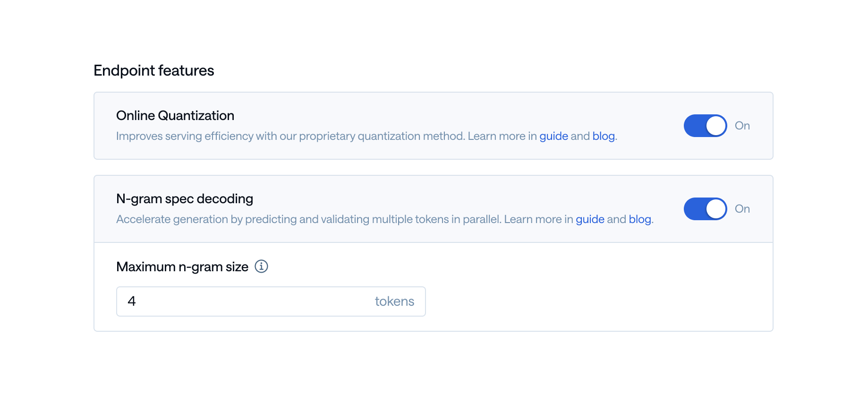Select the Online Quantization title text
This screenshot has height=396, width=868.
(x=175, y=116)
